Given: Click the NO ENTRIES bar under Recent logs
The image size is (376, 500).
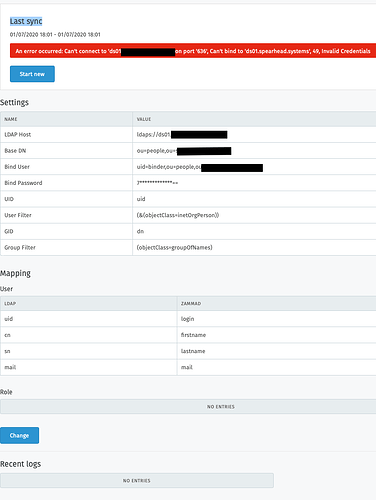Looking at the screenshot, I should [137, 481].
